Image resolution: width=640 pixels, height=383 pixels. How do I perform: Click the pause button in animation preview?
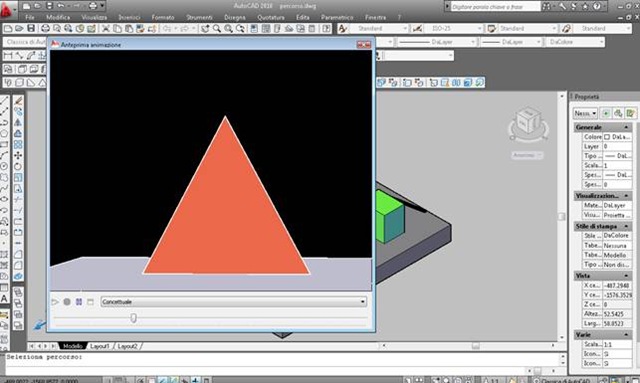[x=79, y=302]
